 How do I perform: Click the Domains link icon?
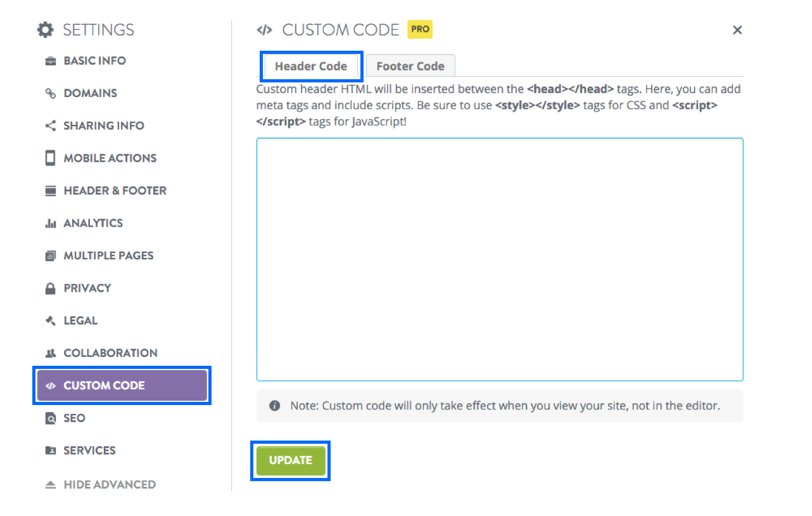coord(51,93)
